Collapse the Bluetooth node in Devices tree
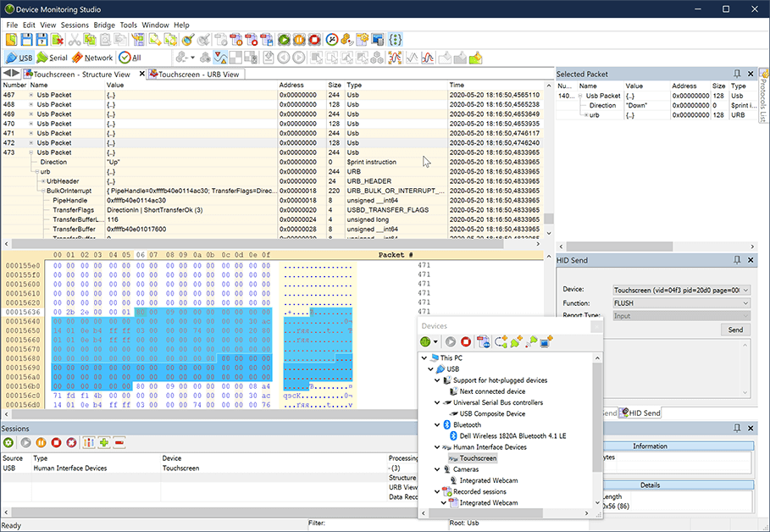The height and width of the screenshot is (532, 770). pyautogui.click(x=436, y=424)
